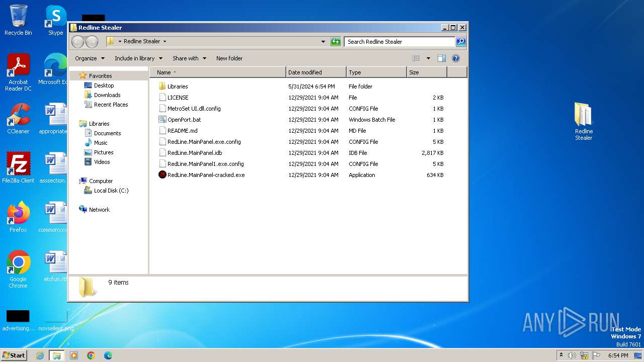Click the Forward navigation button
644x362 pixels.
click(x=92, y=42)
